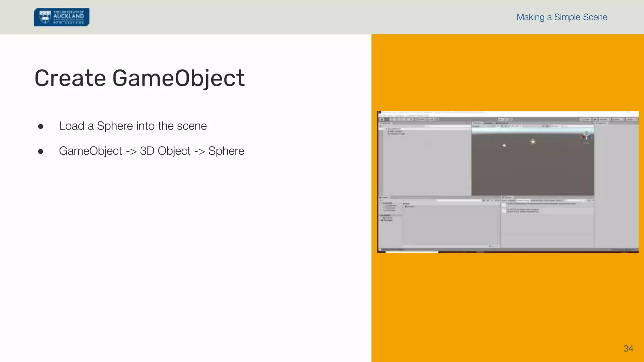Select the Console tab

tap(508, 197)
